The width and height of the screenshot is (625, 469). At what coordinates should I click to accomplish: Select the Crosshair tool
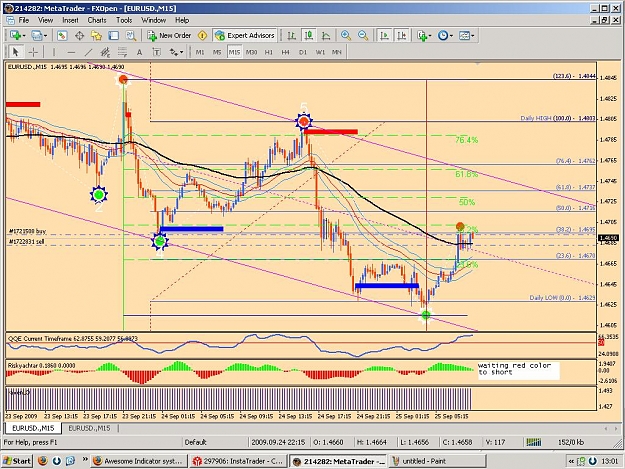tap(33, 52)
